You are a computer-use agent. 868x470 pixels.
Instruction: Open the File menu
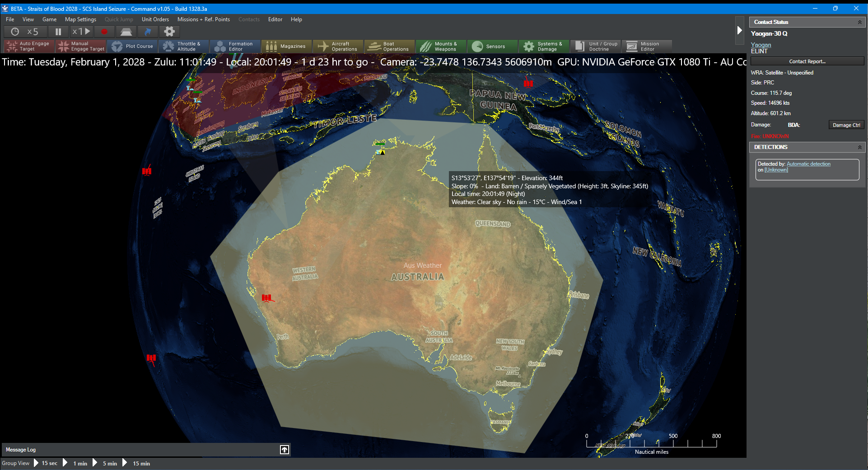coord(10,19)
